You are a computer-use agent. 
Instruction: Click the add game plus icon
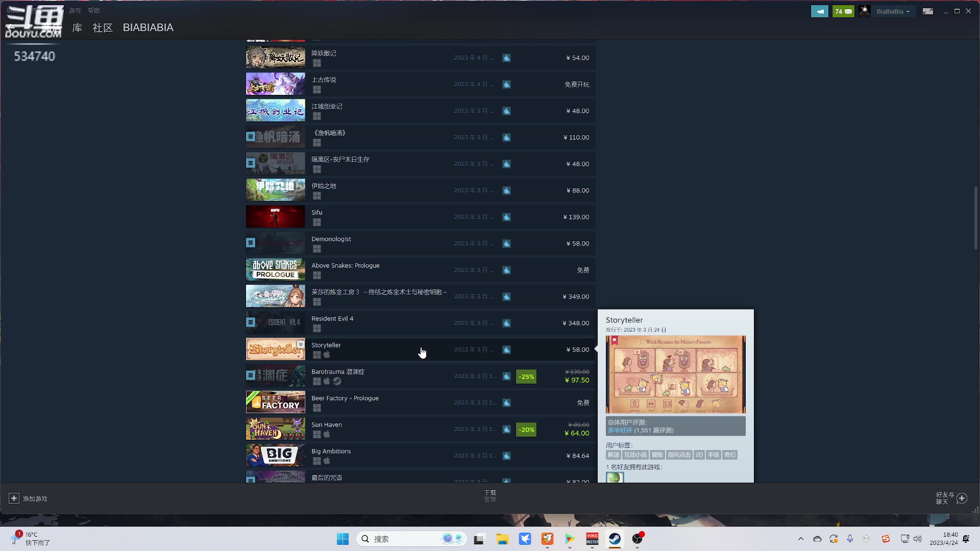[14, 498]
